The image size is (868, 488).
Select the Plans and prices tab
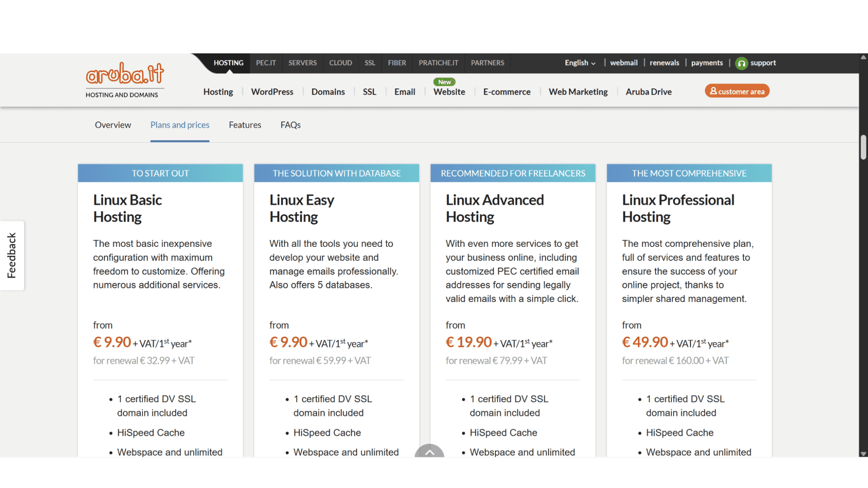[180, 125]
